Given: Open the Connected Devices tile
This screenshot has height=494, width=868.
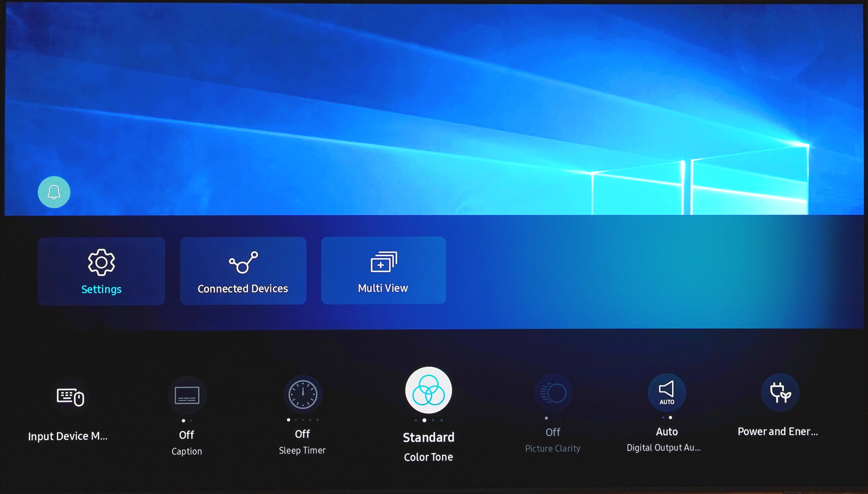Looking at the screenshot, I should (x=243, y=270).
